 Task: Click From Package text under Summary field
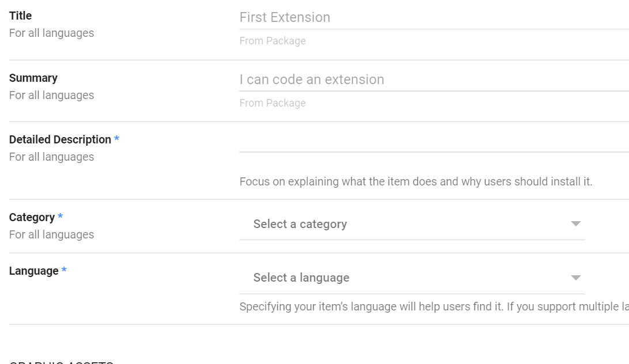tap(273, 103)
